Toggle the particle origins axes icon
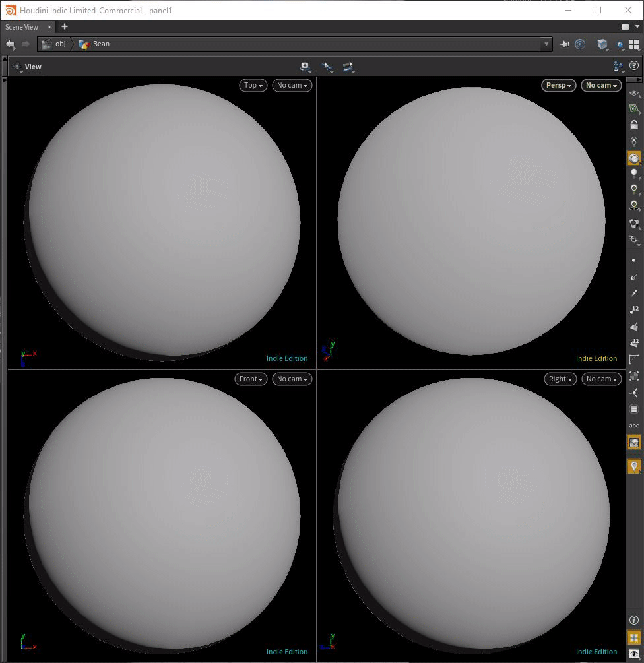This screenshot has height=663, width=644. point(634,393)
